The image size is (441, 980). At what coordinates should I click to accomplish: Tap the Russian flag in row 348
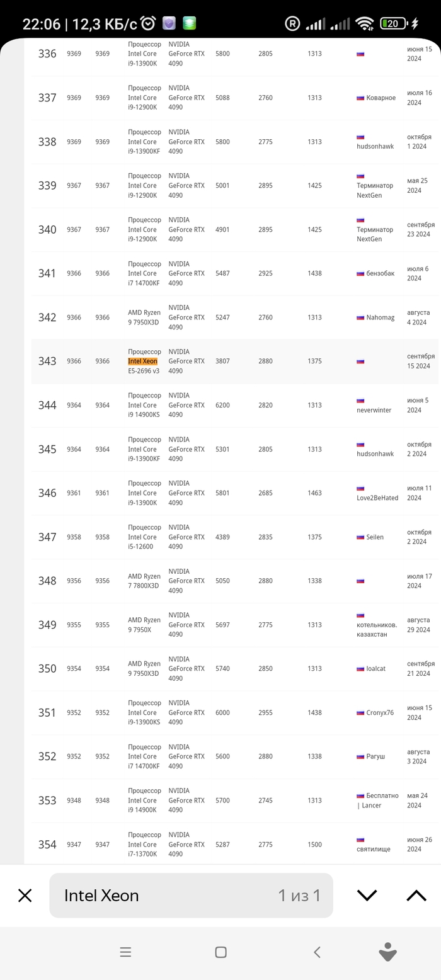(x=360, y=581)
